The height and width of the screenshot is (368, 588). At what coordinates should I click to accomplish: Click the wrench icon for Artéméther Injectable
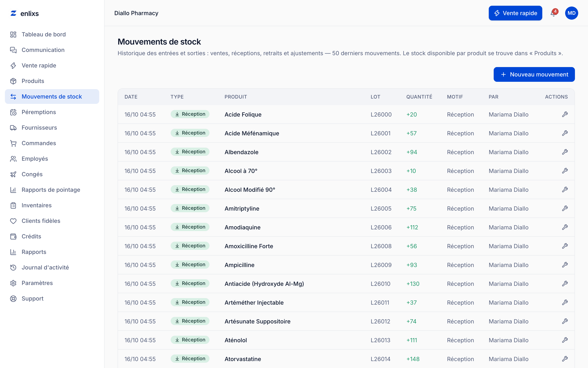[x=565, y=303]
